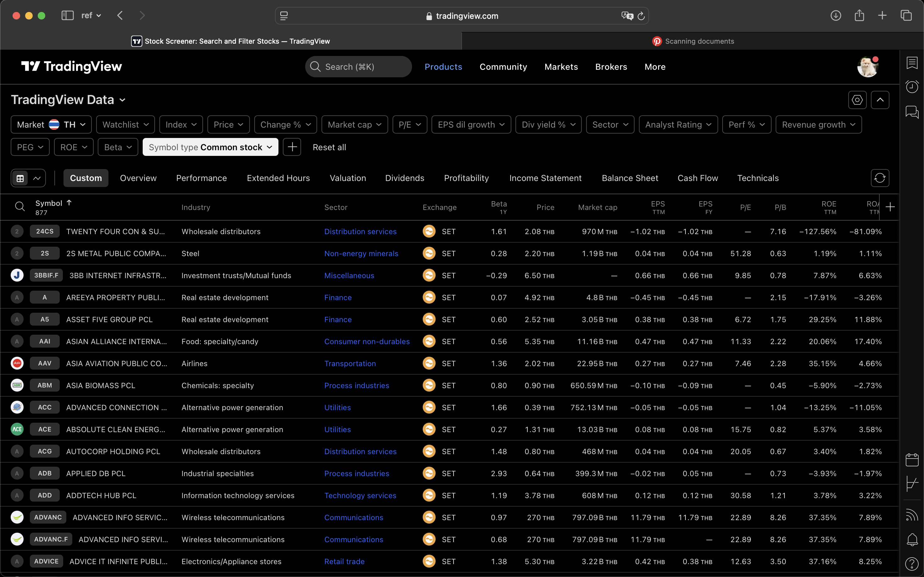Open Chats icon in right sidebar

(912, 112)
